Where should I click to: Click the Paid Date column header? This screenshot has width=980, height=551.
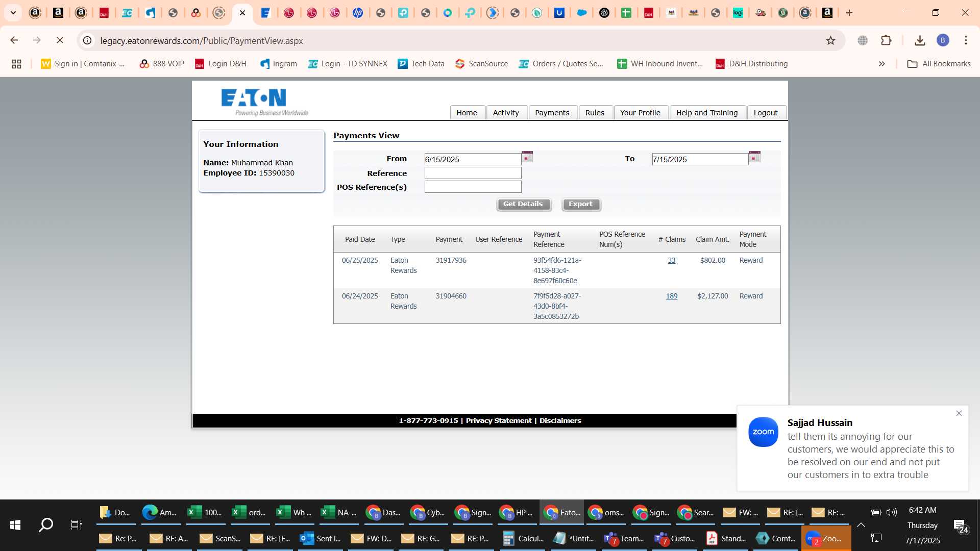(x=360, y=239)
